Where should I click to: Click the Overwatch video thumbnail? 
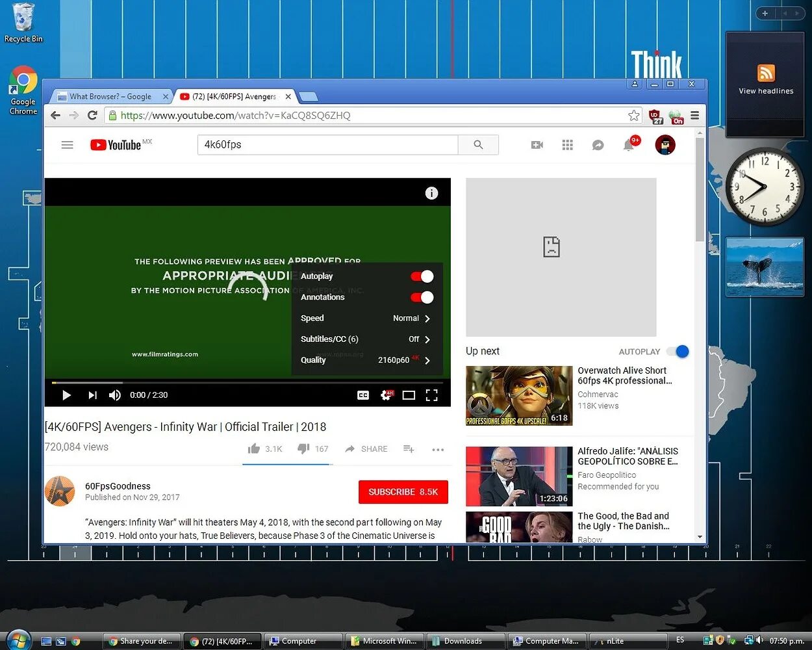point(519,396)
